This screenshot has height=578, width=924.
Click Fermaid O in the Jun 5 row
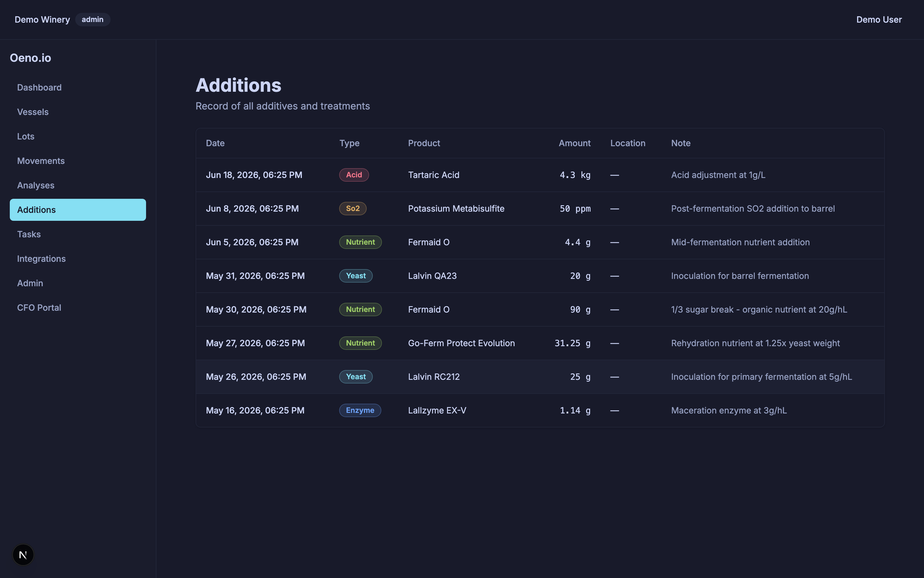pyautogui.click(x=428, y=242)
